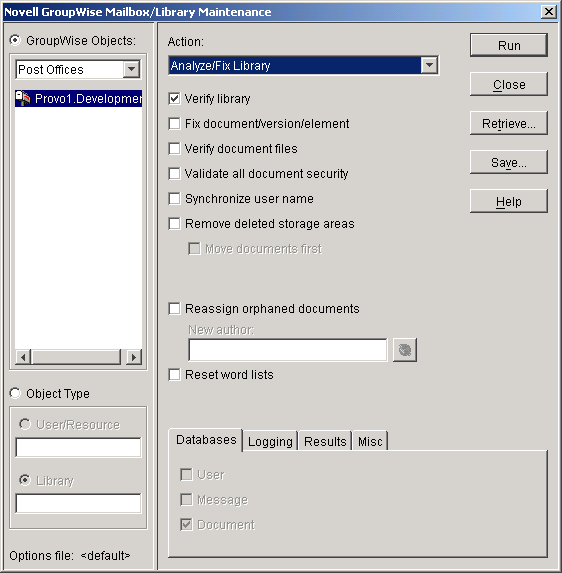Viewport: 562px width, 573px height.
Task: Open Help for this dialog
Action: click(509, 201)
